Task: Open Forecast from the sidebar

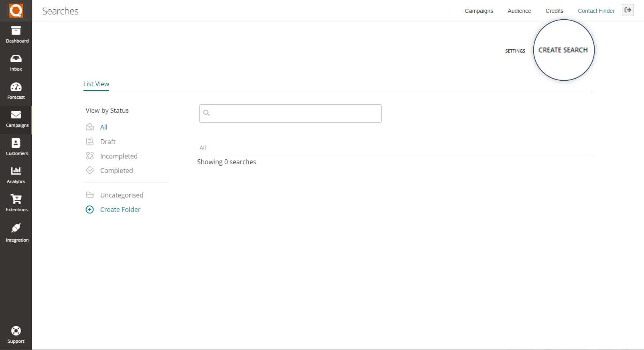Action: 16,91
